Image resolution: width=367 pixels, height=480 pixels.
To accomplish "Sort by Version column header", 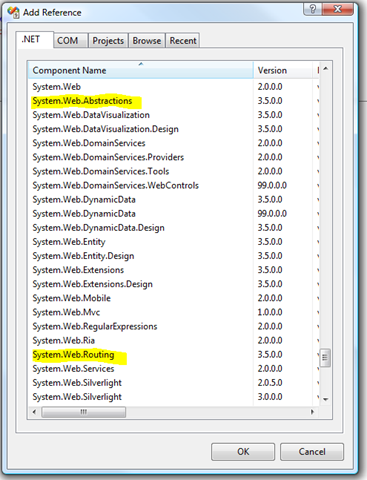I will coord(283,70).
